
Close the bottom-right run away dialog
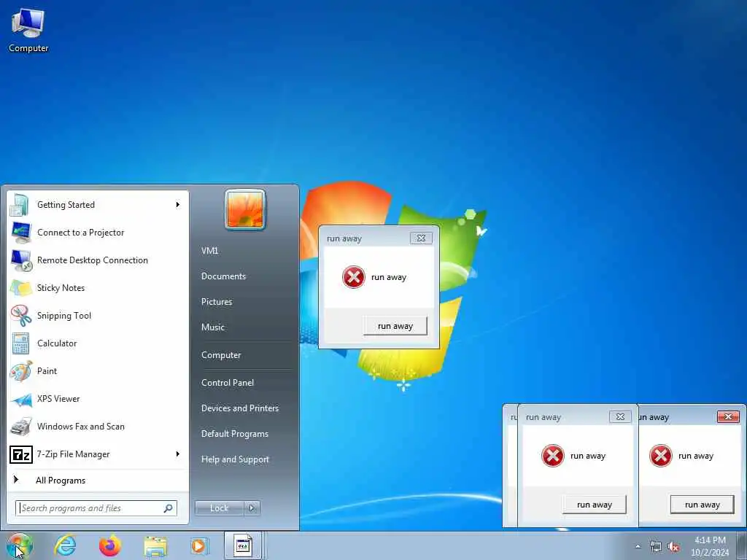coord(728,416)
